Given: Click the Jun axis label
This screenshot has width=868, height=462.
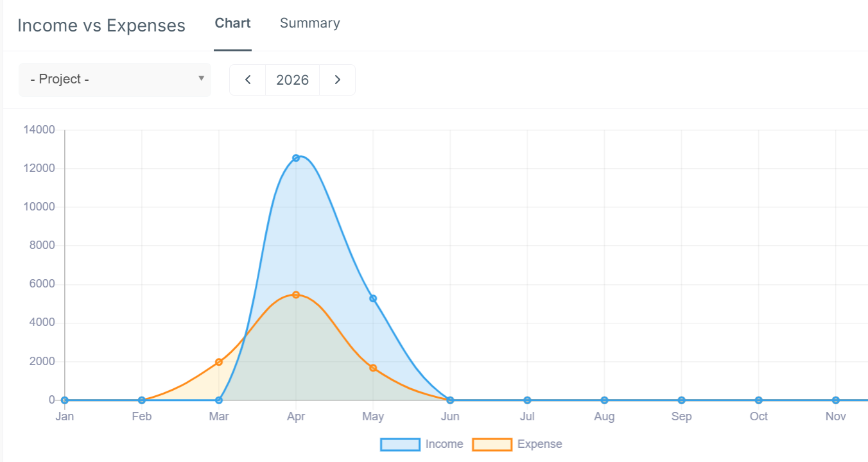Looking at the screenshot, I should (450, 417).
